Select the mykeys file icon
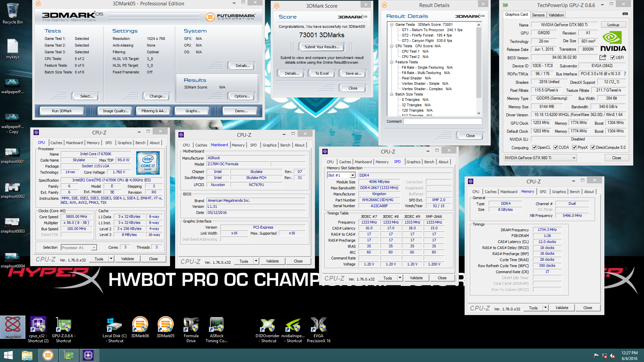This screenshot has height=362, width=644. 13,49
